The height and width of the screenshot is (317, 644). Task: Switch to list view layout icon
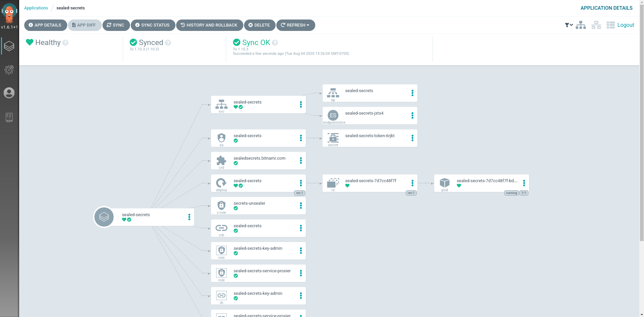pyautogui.click(x=610, y=25)
